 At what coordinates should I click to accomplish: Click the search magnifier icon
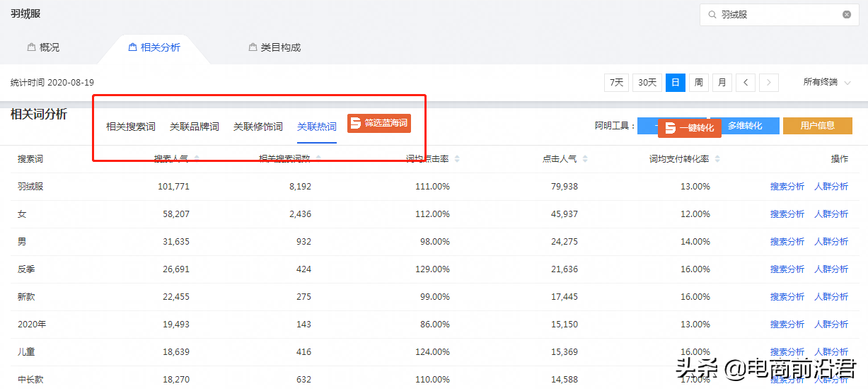click(x=711, y=14)
